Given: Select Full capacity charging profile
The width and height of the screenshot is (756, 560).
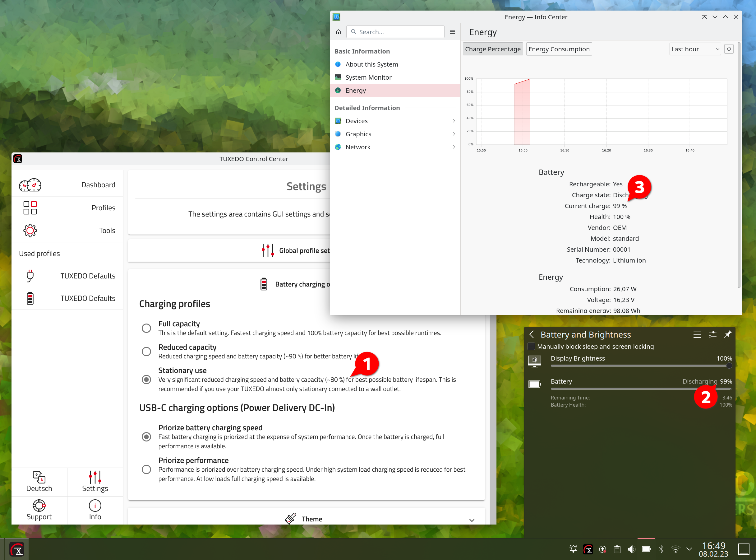Looking at the screenshot, I should pyautogui.click(x=146, y=328).
